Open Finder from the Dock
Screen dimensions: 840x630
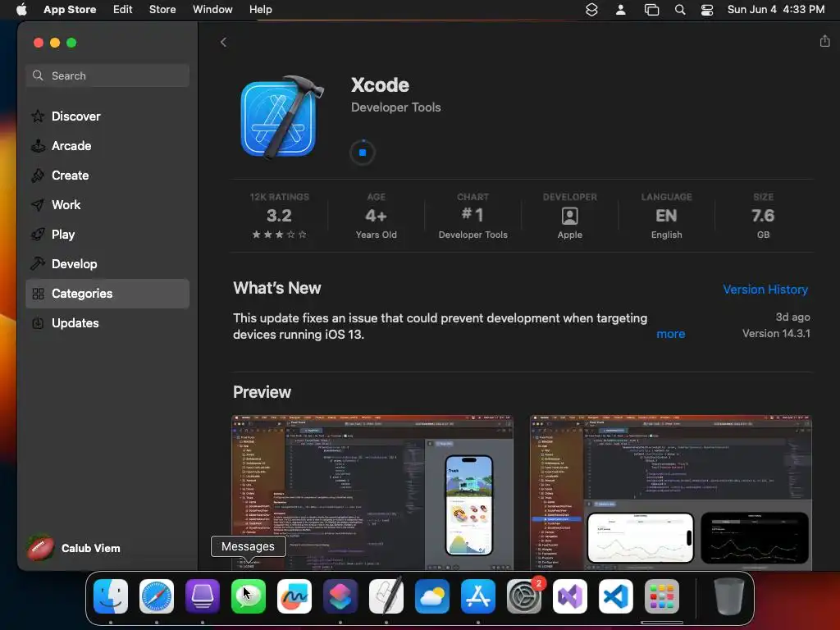point(111,596)
